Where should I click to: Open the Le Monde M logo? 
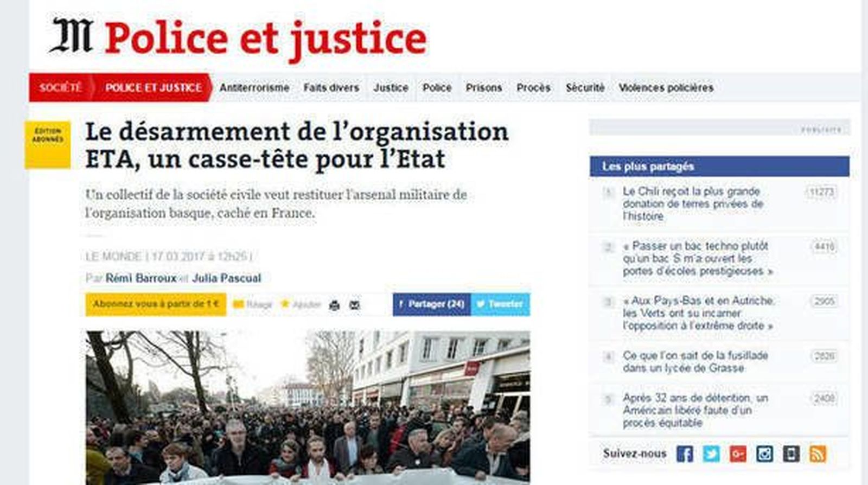point(71,36)
